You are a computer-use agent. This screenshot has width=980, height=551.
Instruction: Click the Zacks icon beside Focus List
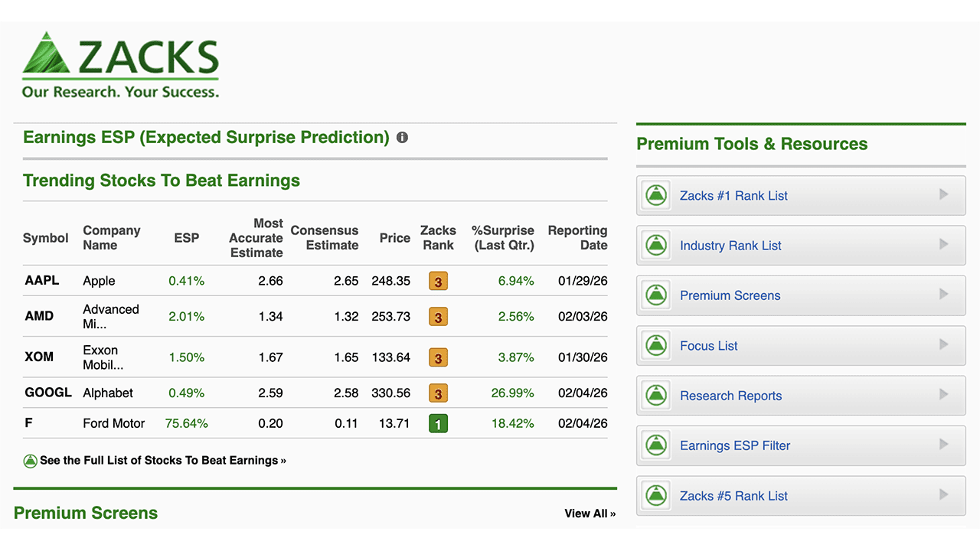pyautogui.click(x=656, y=345)
